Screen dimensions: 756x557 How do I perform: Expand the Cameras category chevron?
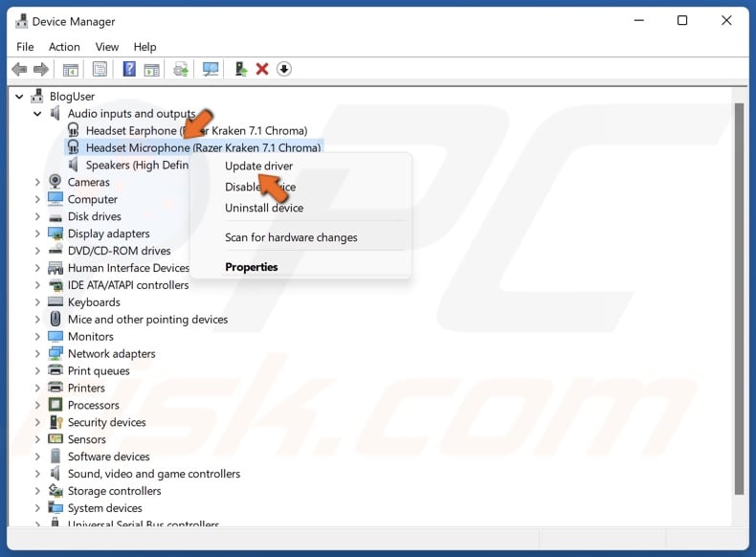[x=37, y=182]
